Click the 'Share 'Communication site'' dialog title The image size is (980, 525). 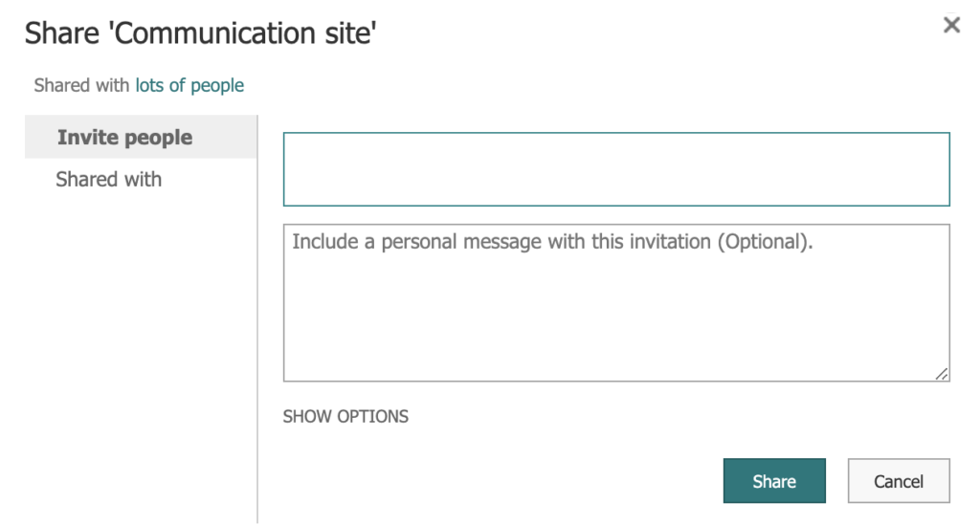200,33
